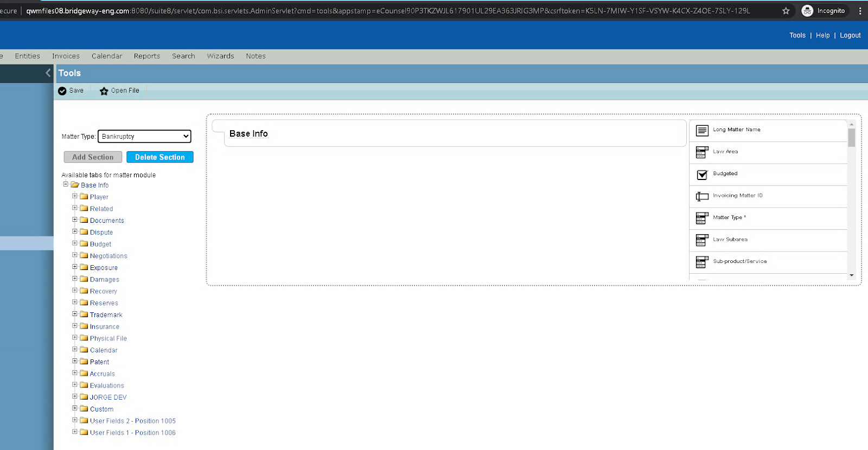Open the Calendar menu in navigation bar
Screen dimensions: 868x450
coord(107,56)
